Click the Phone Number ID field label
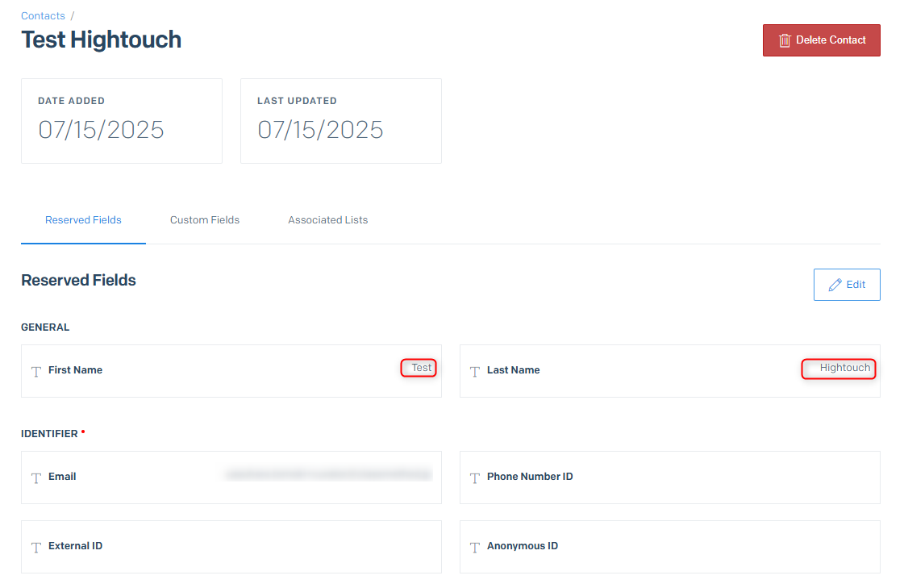 tap(530, 477)
